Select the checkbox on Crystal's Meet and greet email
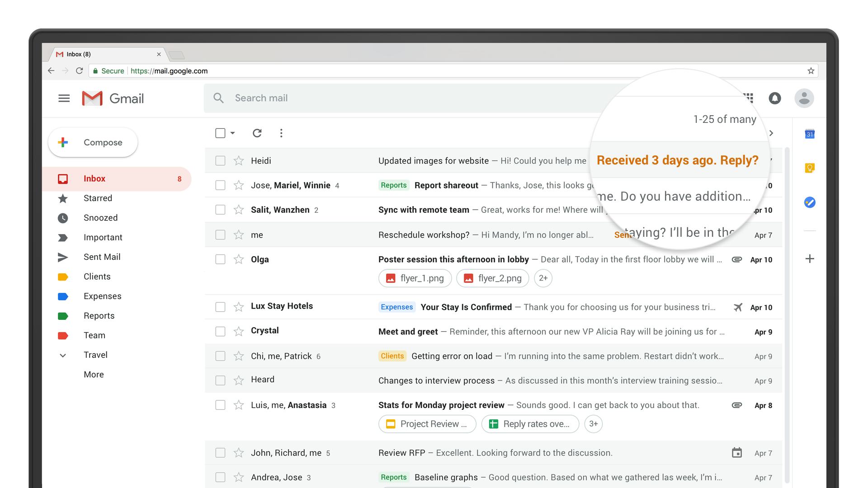868x488 pixels. click(x=220, y=331)
